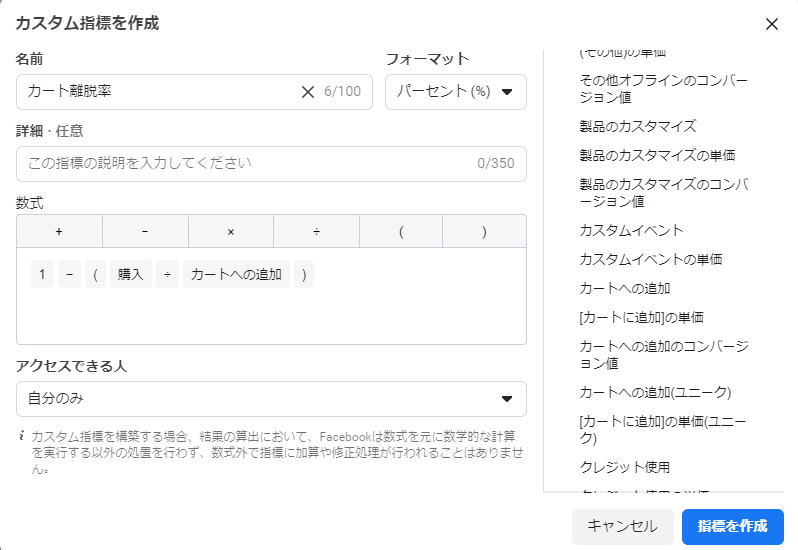Pick カートへの追加(ユニーク) from the metric list

pyautogui.click(x=655, y=391)
